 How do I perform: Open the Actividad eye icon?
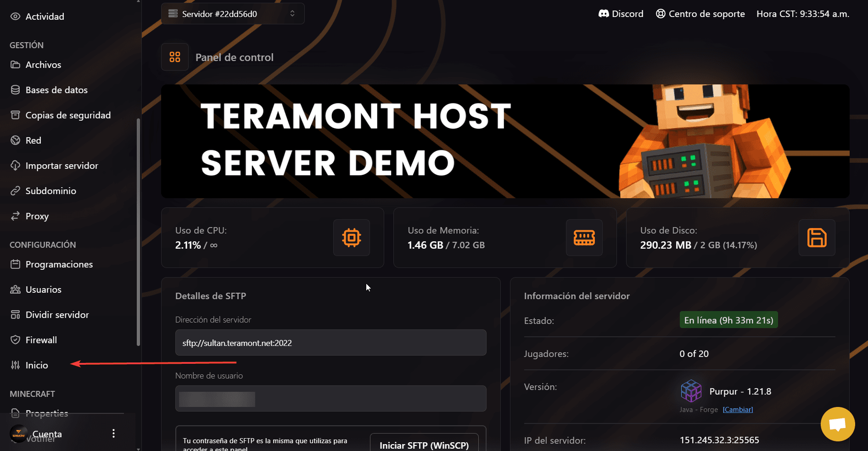point(15,17)
